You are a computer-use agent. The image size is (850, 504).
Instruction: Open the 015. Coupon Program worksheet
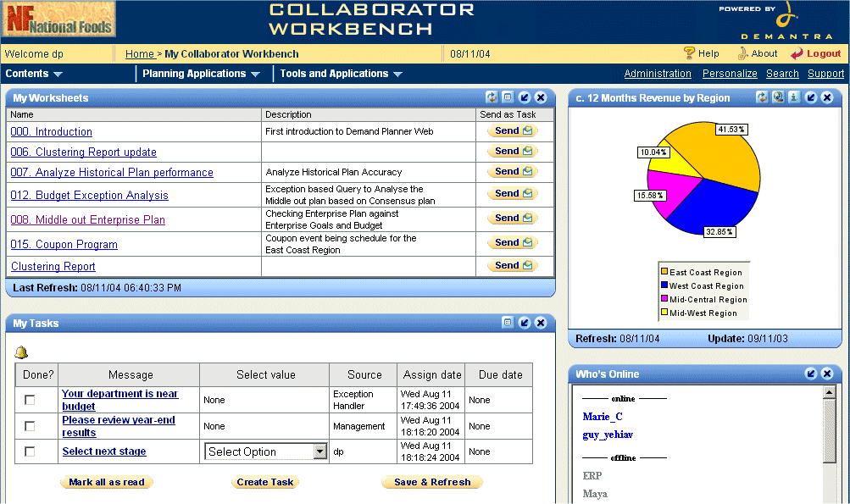coord(64,245)
